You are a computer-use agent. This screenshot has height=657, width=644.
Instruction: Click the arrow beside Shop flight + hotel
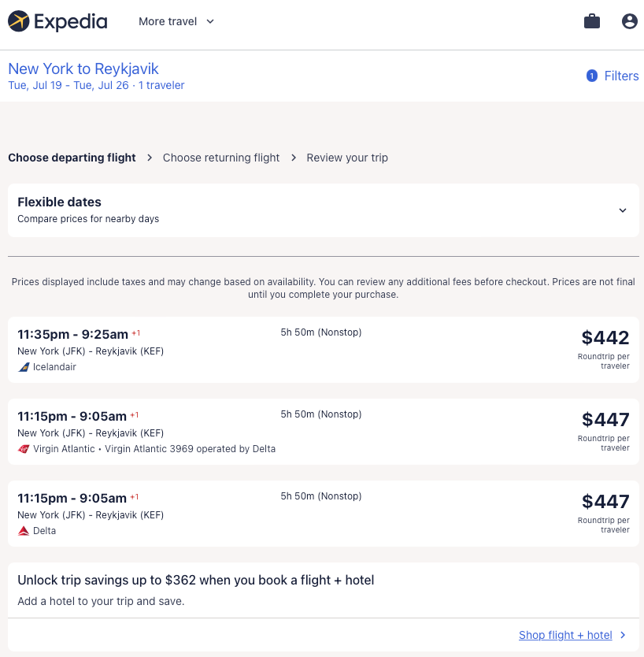pos(623,635)
